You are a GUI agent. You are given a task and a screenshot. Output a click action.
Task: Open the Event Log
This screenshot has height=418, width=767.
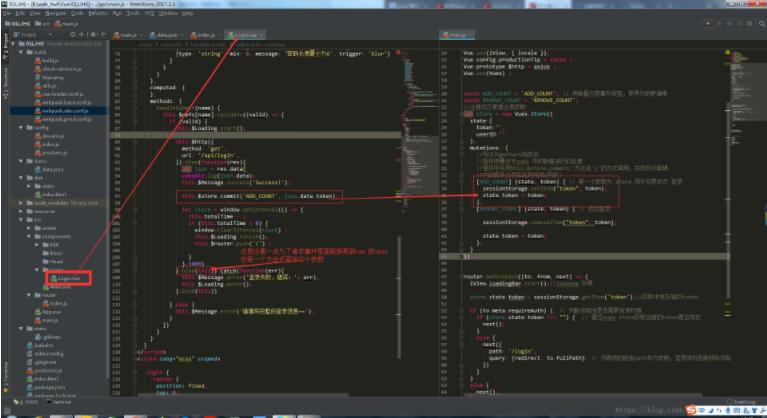[742, 402]
